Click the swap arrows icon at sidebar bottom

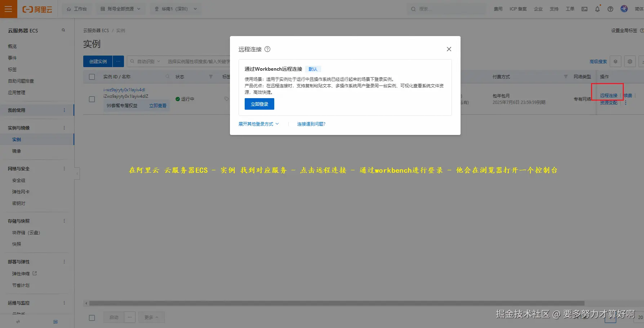point(18,322)
